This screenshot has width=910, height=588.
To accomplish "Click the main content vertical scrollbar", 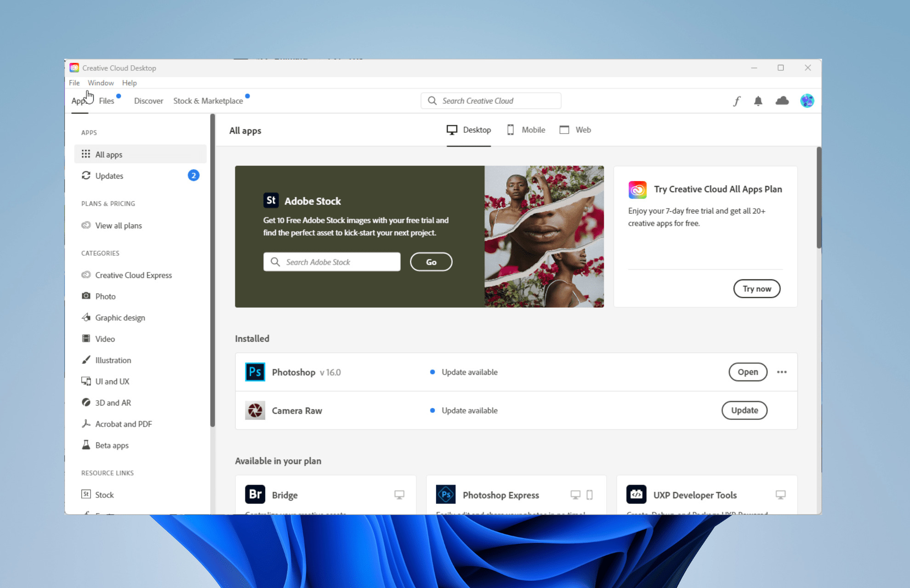I will [819, 198].
